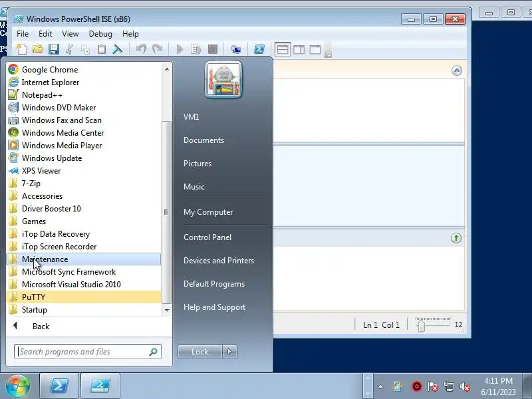The width and height of the screenshot is (532, 399).
Task: Open Help and Support link
Action: 214,307
